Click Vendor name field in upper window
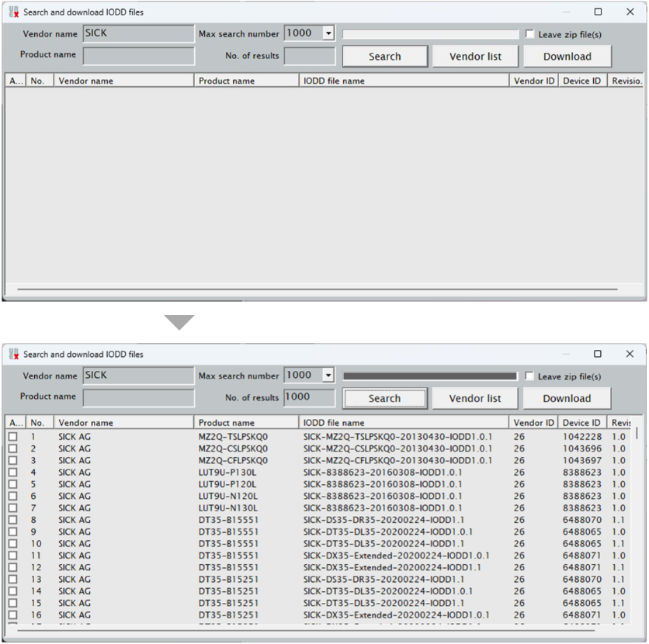 (x=139, y=33)
